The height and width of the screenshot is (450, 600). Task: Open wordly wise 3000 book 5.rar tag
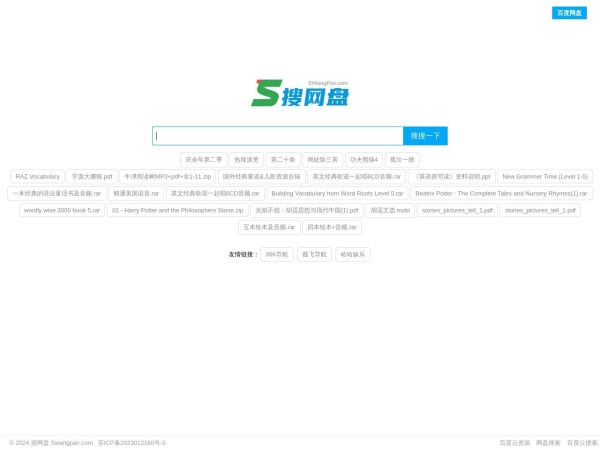(x=62, y=211)
